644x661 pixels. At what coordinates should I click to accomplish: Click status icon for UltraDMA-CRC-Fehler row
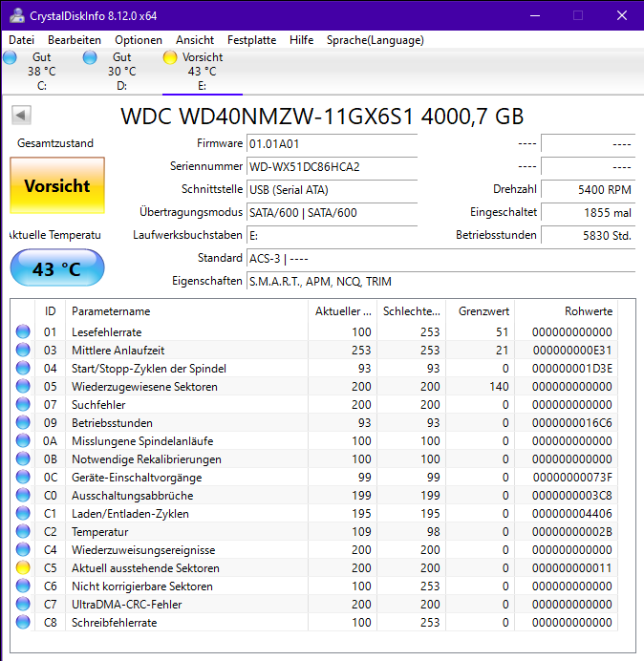pos(23,604)
